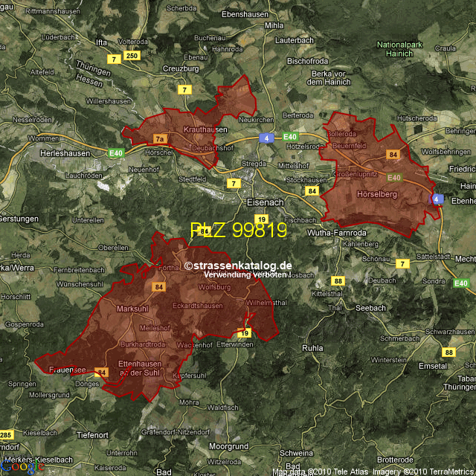Screen dimensions: 476x476
Task: Click the 250 road shield near Volteroda
Action: click(132, 56)
